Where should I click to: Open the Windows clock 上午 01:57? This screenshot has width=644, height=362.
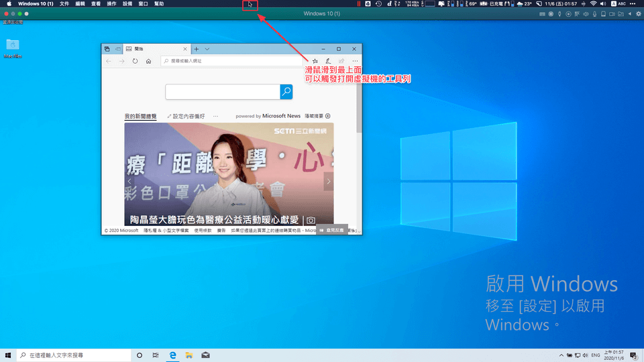pos(614,355)
